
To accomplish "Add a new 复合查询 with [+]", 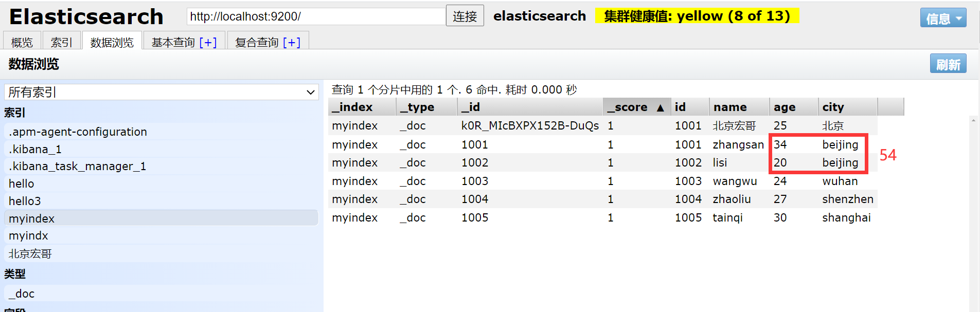I will pos(292,42).
